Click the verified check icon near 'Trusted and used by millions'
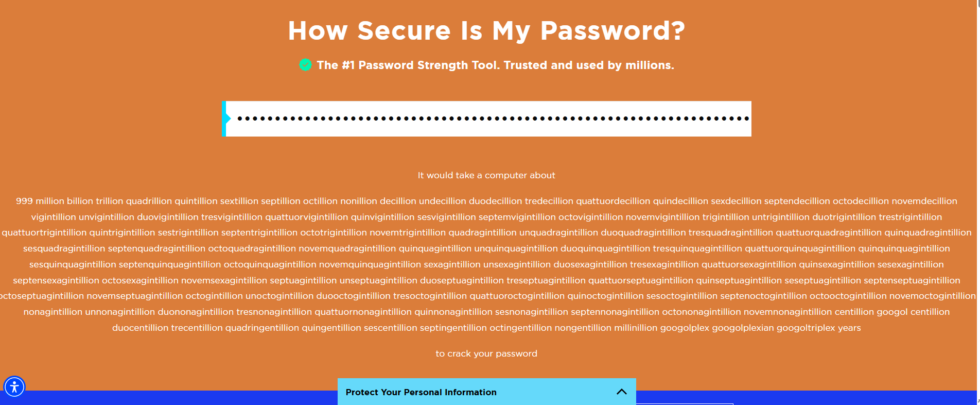 [305, 65]
